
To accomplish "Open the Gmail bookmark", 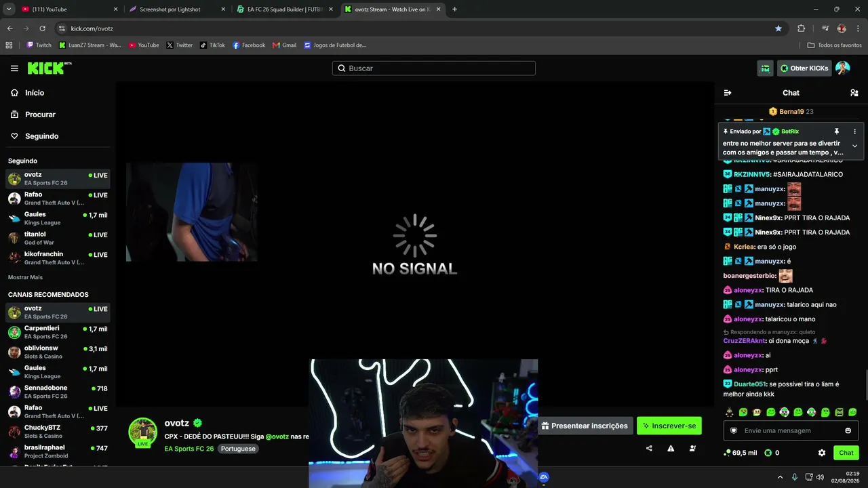I will point(284,45).
